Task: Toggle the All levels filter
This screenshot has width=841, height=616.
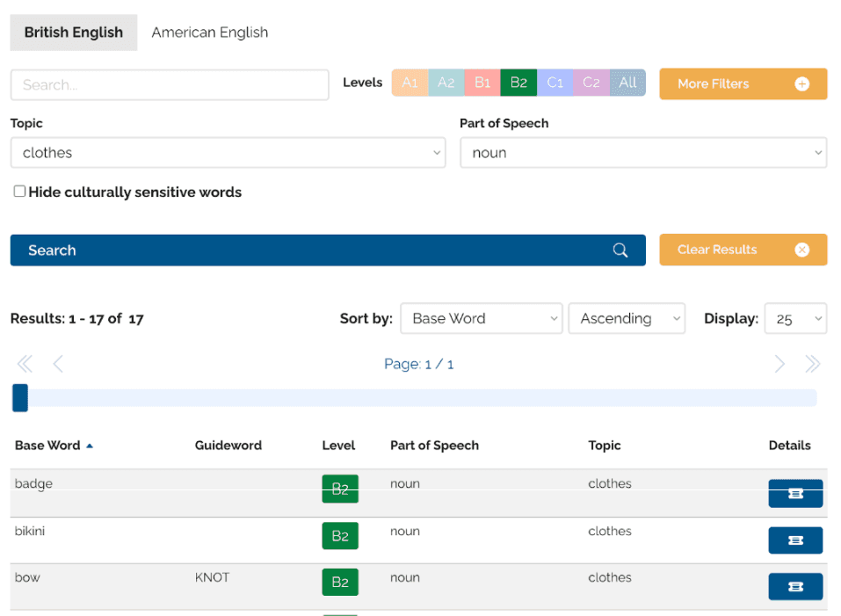Action: point(627,83)
